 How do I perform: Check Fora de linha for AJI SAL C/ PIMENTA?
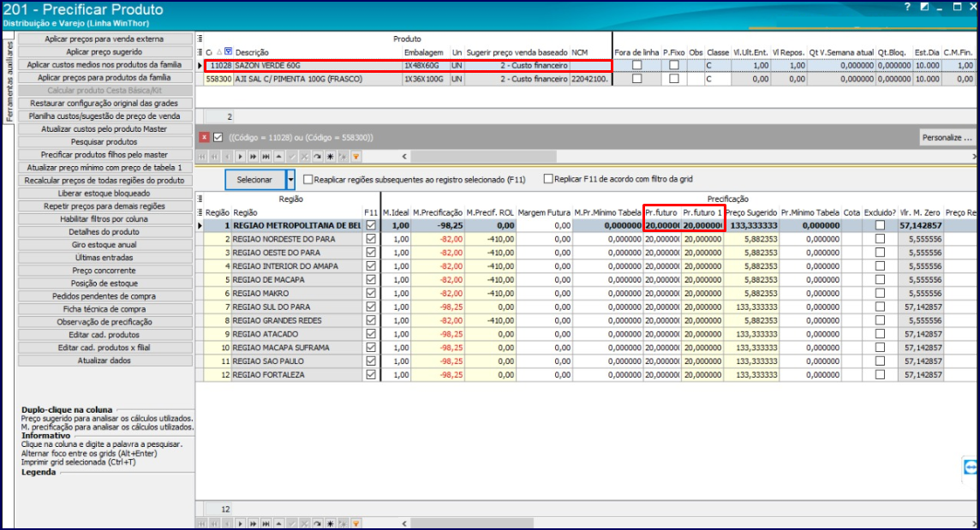click(x=636, y=79)
